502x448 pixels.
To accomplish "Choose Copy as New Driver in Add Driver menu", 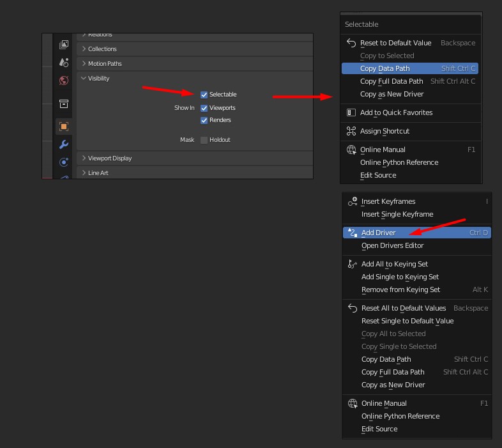I will [417, 385].
